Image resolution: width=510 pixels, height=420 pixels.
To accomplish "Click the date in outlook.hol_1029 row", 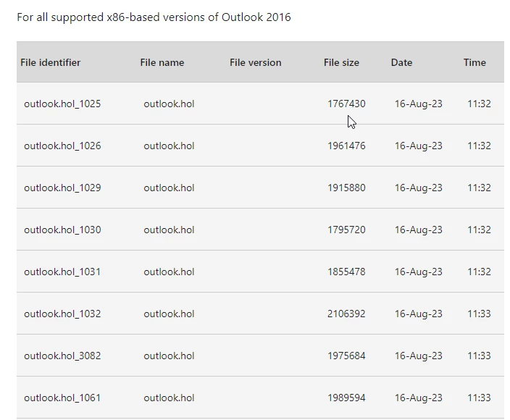I will [x=419, y=188].
